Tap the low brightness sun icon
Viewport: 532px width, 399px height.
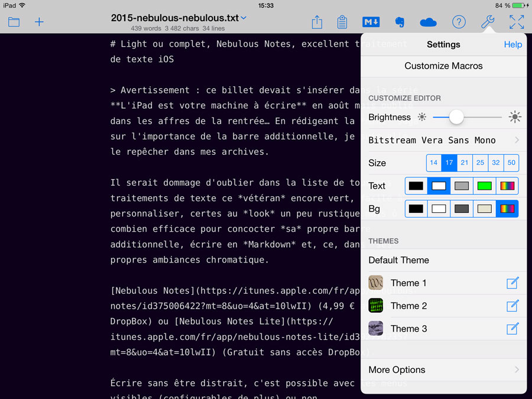click(x=421, y=117)
